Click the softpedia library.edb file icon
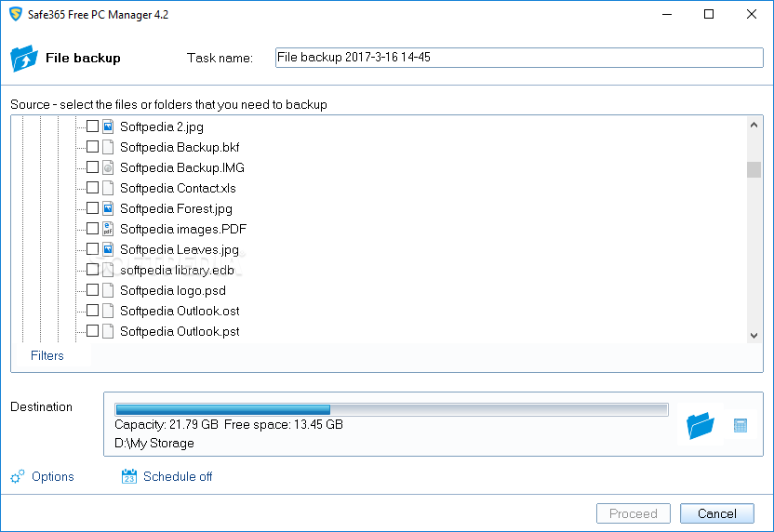Viewport: 774px width, 532px height. (x=108, y=270)
